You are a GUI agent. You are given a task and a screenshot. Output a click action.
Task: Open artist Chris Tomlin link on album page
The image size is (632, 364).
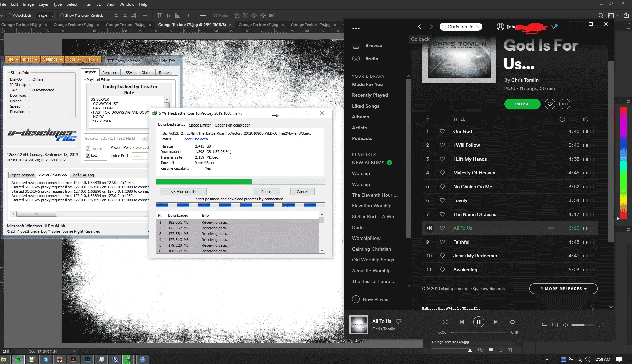click(x=525, y=80)
